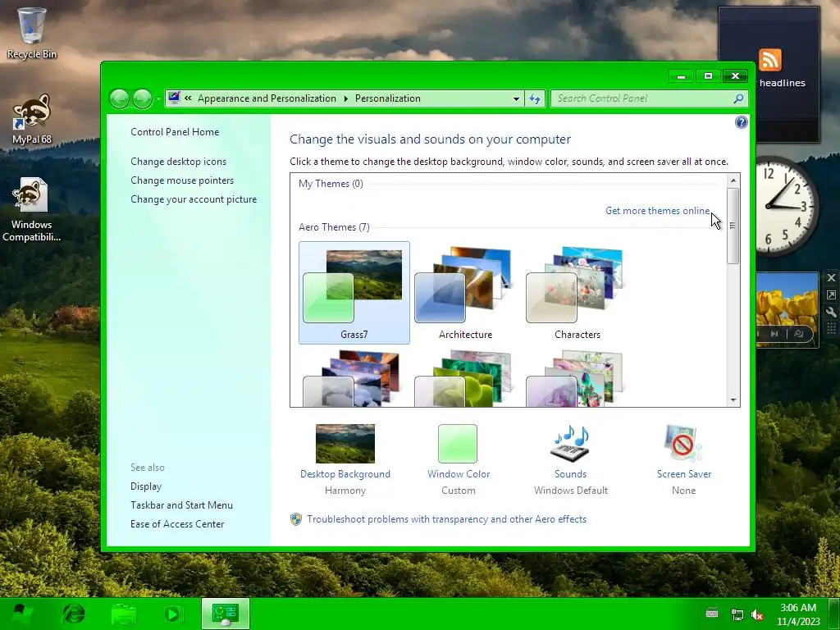Launch MyPal 68 from the desktop
840x630 pixels.
tap(32, 119)
